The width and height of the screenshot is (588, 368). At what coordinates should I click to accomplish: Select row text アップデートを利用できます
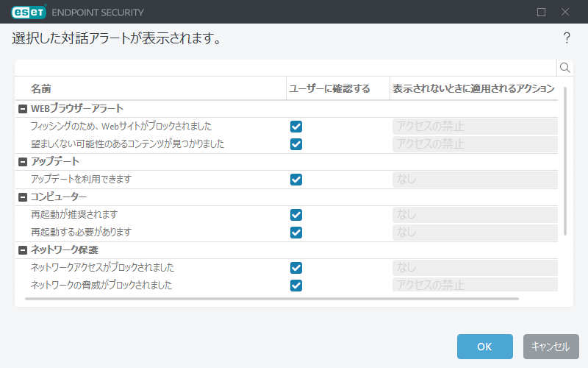[x=81, y=179]
